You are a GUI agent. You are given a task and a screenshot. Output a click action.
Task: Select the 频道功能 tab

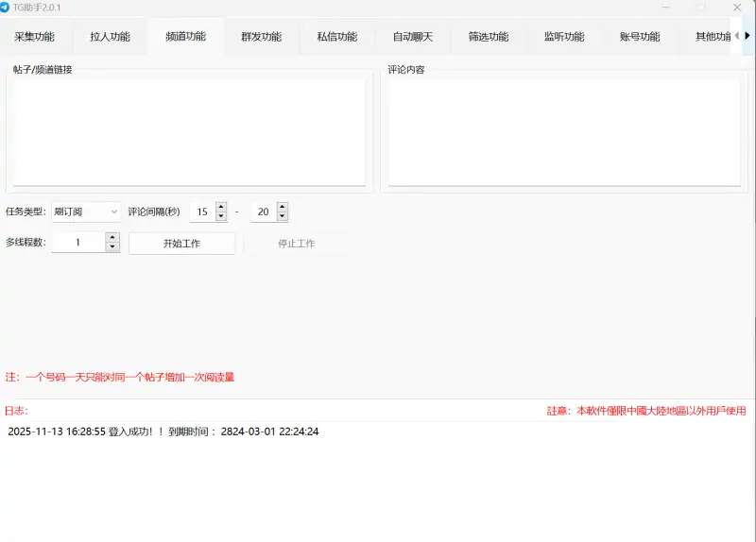[185, 36]
